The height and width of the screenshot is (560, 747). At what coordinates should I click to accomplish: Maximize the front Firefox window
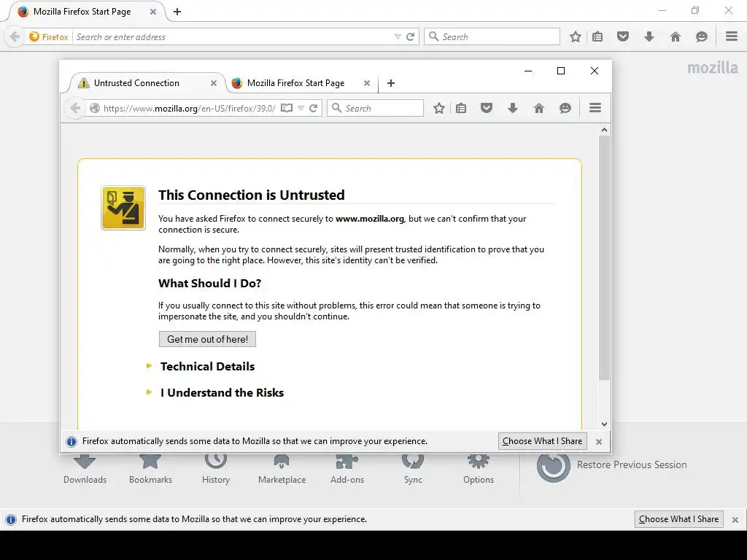coord(561,71)
